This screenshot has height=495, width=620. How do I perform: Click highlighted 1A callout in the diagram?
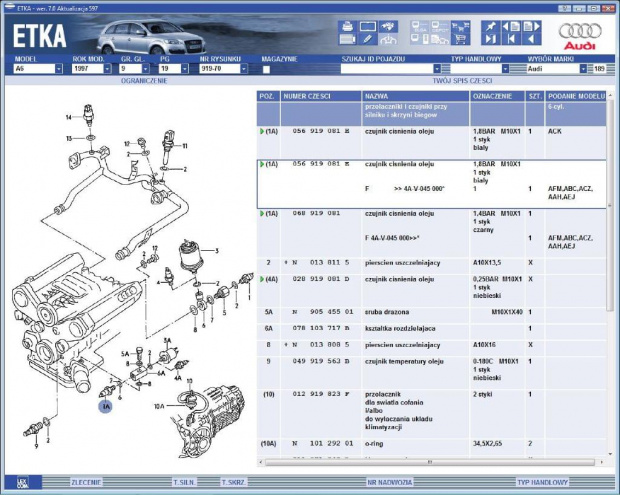[106, 406]
